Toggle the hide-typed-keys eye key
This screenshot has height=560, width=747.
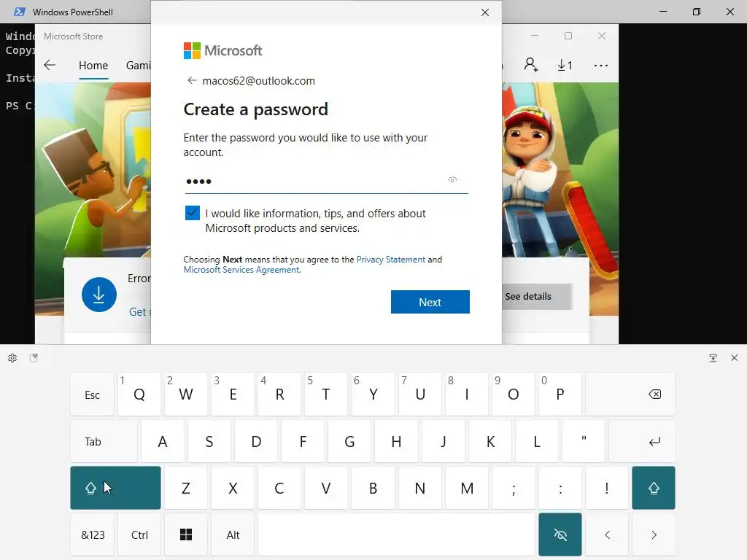click(x=560, y=534)
